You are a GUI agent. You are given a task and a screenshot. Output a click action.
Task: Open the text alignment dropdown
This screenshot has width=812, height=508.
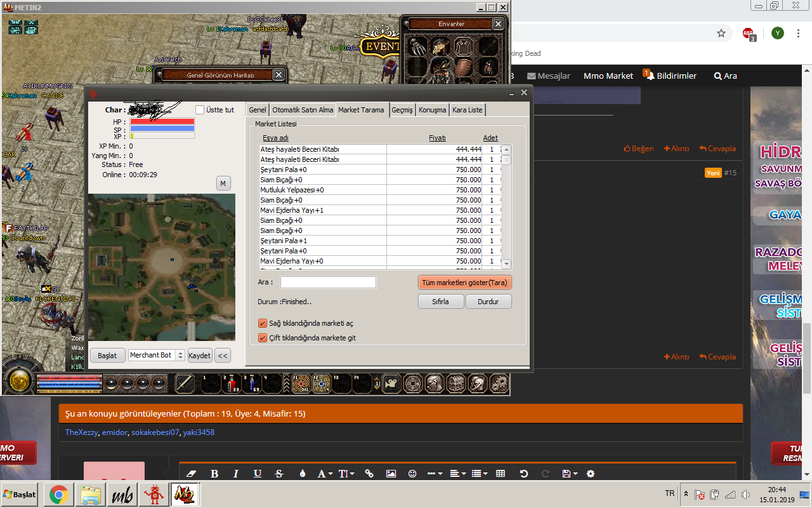pos(457,474)
